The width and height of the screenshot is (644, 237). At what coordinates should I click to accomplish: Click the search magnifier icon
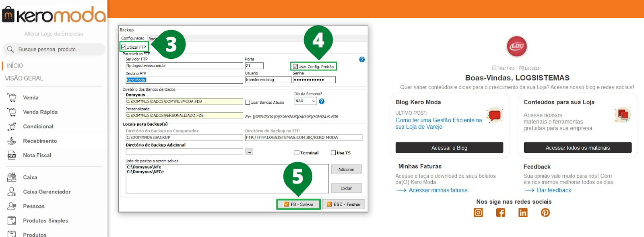(x=10, y=49)
